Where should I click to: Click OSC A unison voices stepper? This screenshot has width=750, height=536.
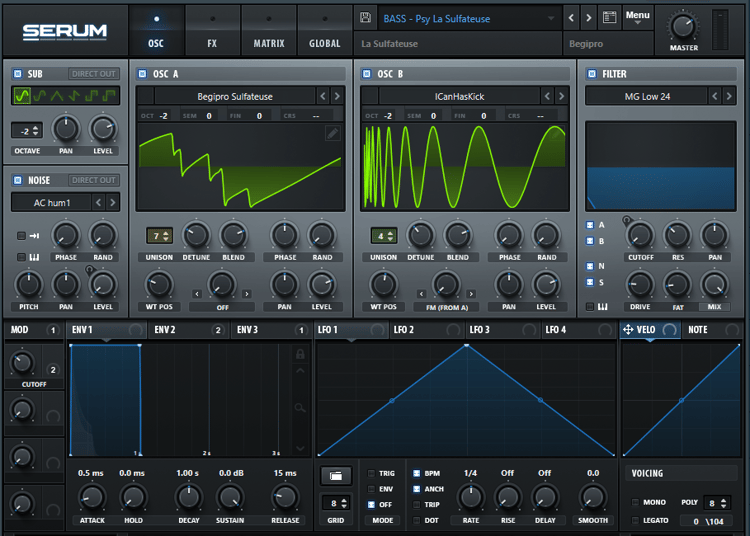[159, 235]
